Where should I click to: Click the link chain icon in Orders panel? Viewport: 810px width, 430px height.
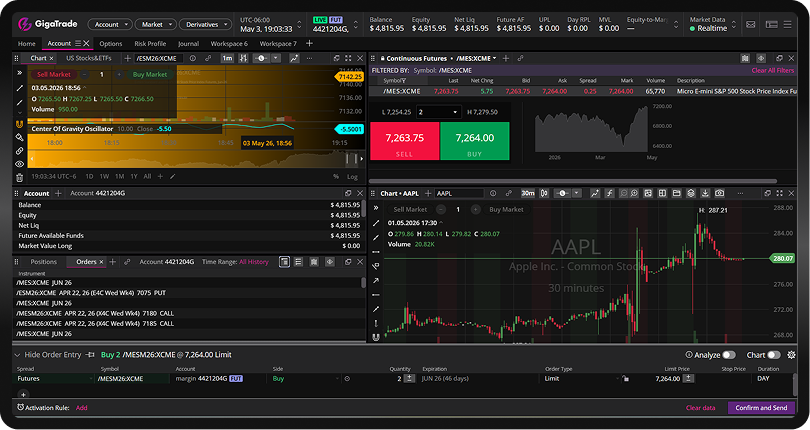127,262
